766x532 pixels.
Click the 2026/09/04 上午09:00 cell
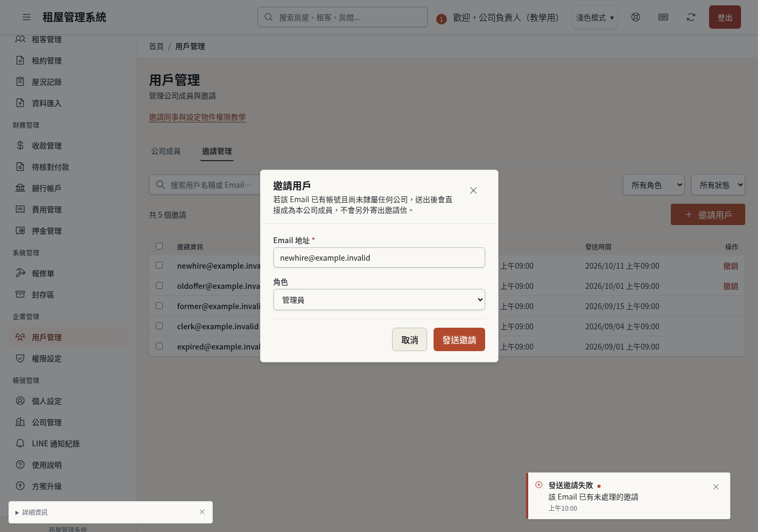(622, 326)
